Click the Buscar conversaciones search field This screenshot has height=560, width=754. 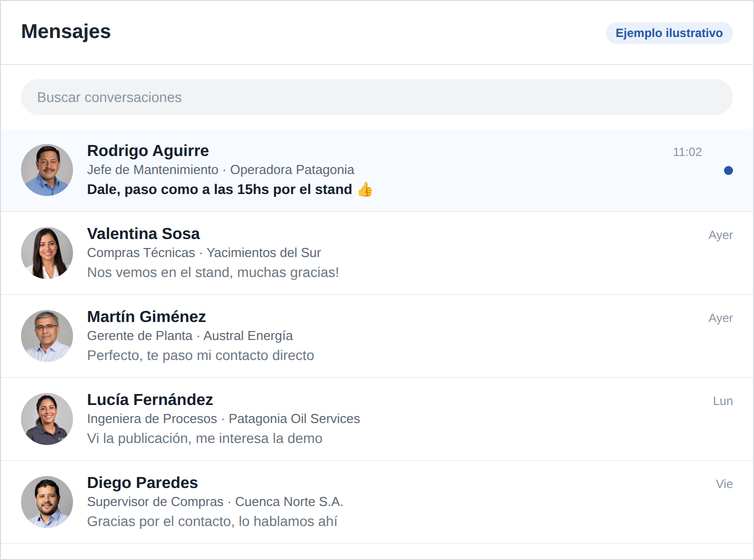(x=377, y=97)
